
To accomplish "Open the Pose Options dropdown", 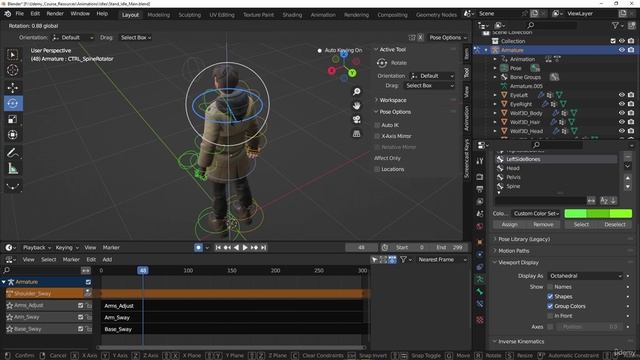I will pos(448,38).
